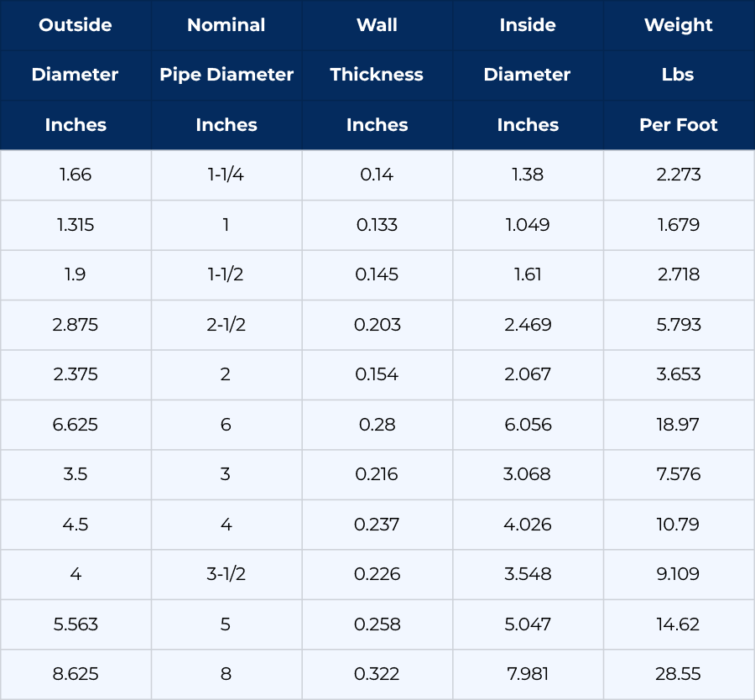This screenshot has height=700, width=755.
Task: Select the weight value 28.55
Action: point(678,674)
